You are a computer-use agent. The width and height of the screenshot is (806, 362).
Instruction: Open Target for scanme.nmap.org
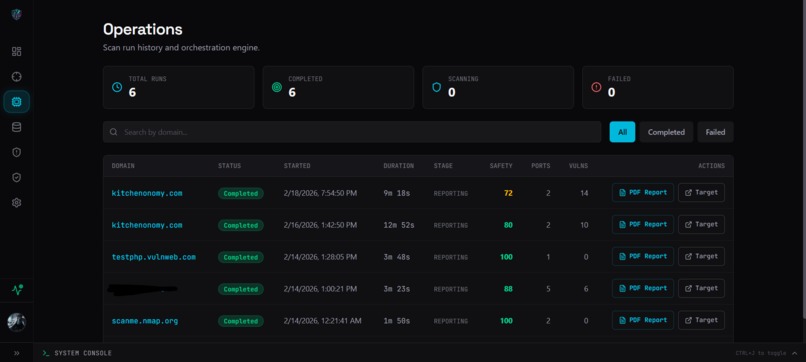[701, 320]
